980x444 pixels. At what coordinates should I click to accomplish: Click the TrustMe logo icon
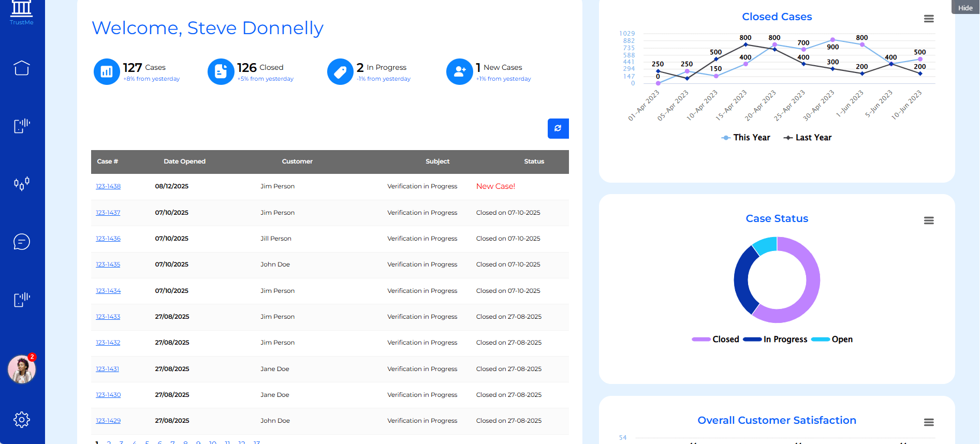pyautogui.click(x=21, y=9)
